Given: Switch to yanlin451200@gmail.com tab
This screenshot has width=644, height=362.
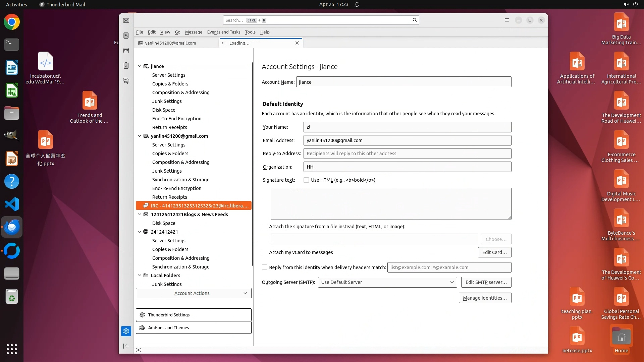Looking at the screenshot, I should coord(170,43).
